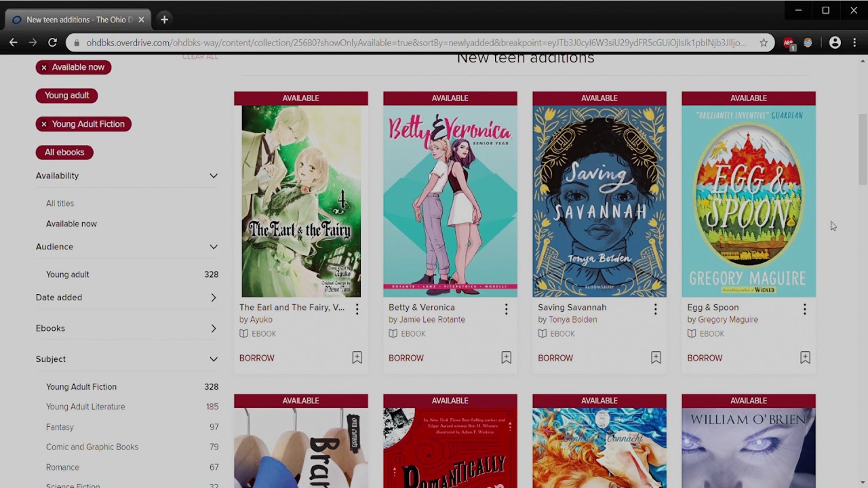868x488 pixels.
Task: Filter by Romance subject
Action: pyautogui.click(x=62, y=468)
